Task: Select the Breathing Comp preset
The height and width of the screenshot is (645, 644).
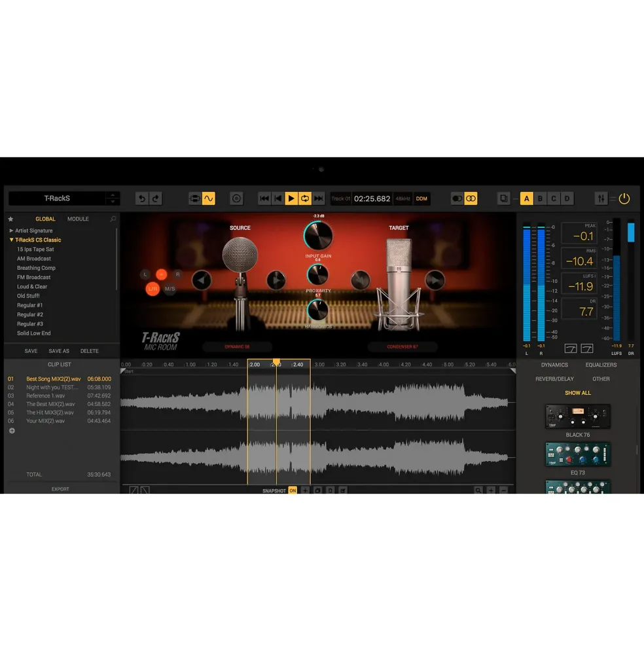Action: click(36, 268)
